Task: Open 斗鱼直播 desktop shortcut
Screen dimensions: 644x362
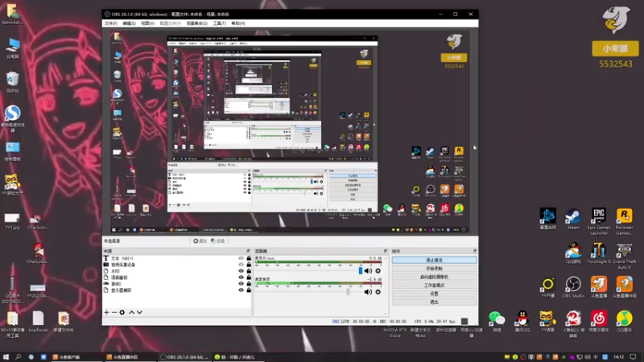Action: pos(598,287)
